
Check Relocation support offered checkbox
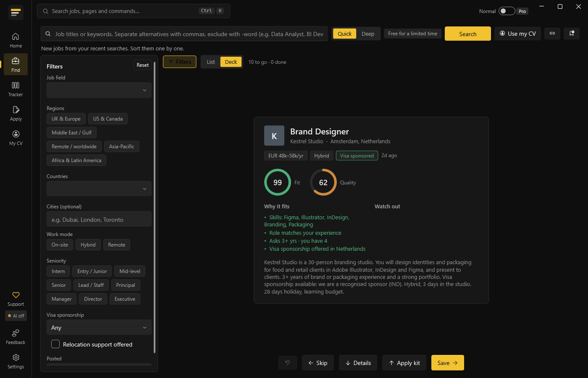[x=55, y=344]
